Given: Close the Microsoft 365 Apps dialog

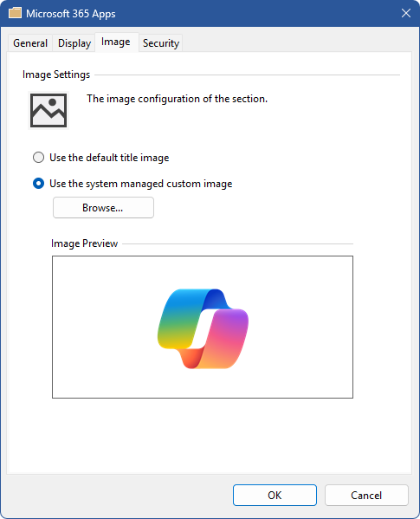Looking at the screenshot, I should 406,13.
